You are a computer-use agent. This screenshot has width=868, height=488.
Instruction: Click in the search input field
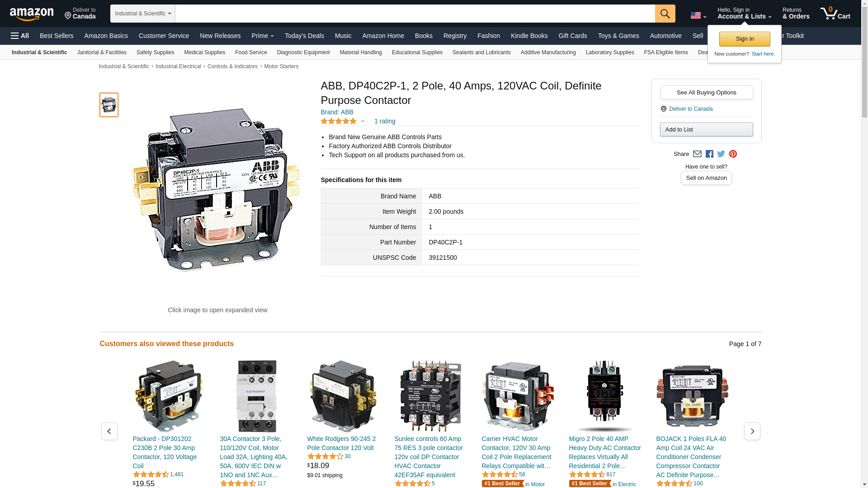415,14
